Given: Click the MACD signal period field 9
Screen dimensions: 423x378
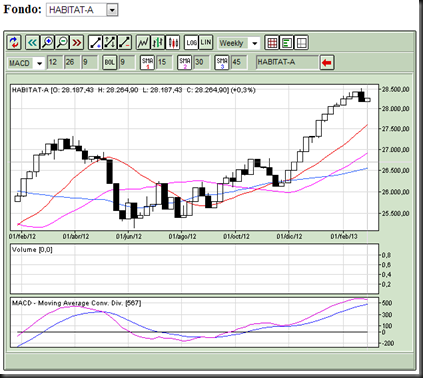Looking at the screenshot, I should tap(89, 62).
